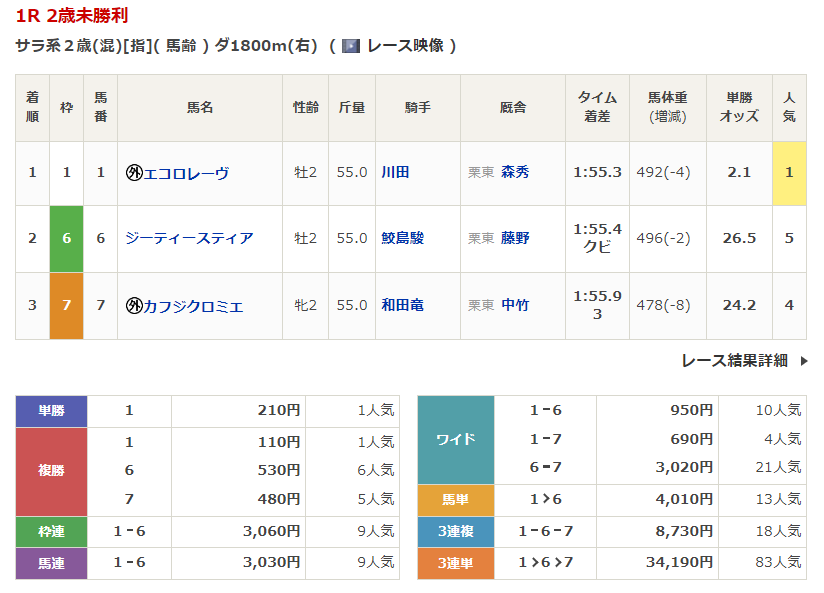Screen dimensions: 824x593
Task: Click the arrow next to レース結果詳細
Action: tap(803, 361)
